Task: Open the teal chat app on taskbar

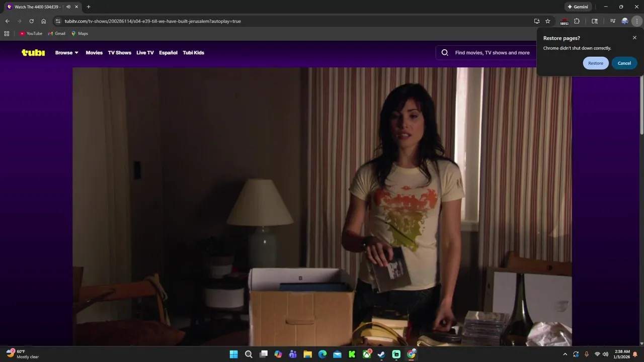Action: (396, 354)
